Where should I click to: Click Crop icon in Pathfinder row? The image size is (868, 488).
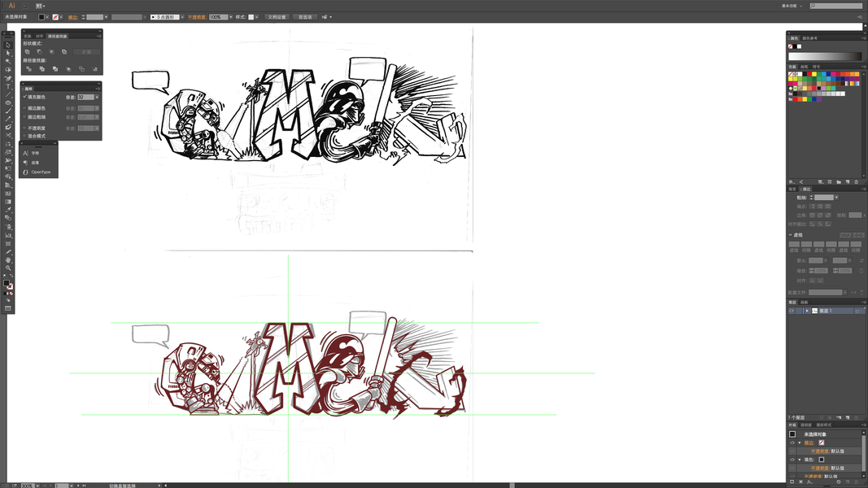point(68,68)
